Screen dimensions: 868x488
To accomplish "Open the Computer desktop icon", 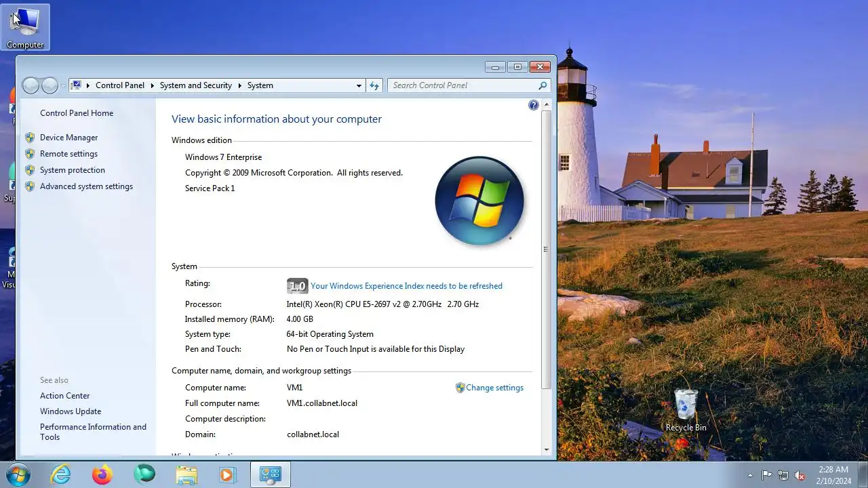I will coord(25,27).
